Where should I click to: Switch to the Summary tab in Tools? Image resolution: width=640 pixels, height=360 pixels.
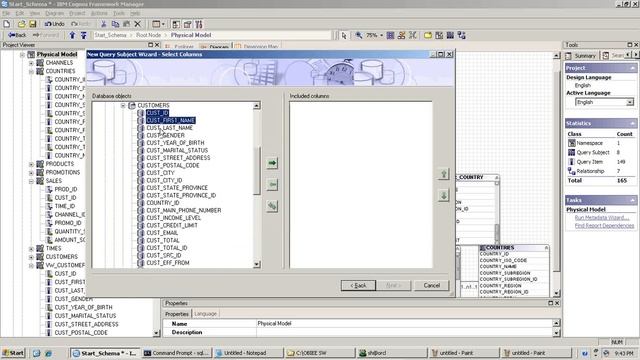click(x=581, y=56)
